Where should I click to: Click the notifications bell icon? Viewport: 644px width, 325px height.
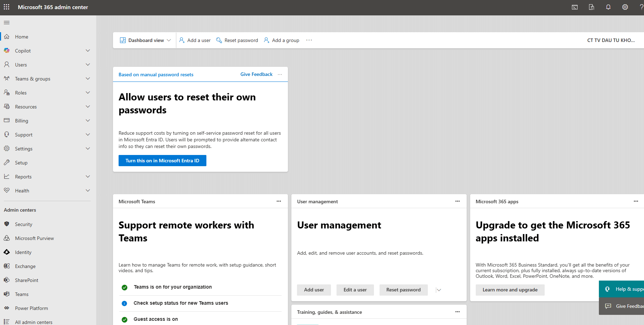tap(608, 7)
